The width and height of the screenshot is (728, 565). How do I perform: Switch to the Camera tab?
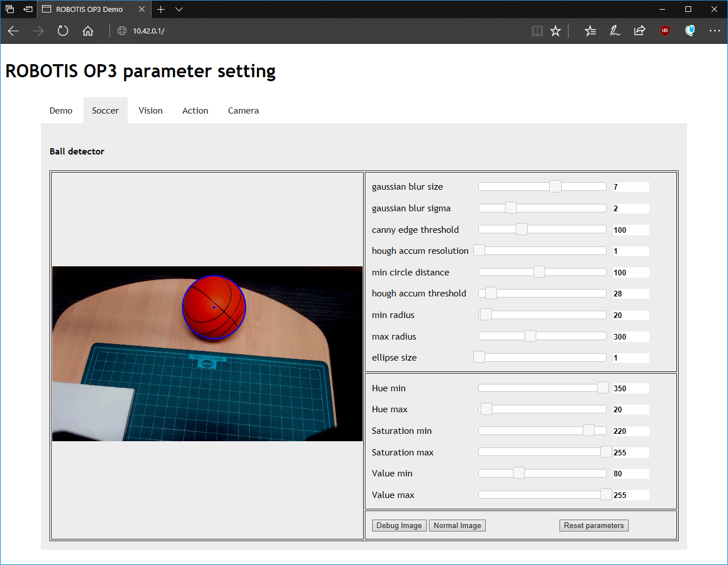tap(243, 111)
